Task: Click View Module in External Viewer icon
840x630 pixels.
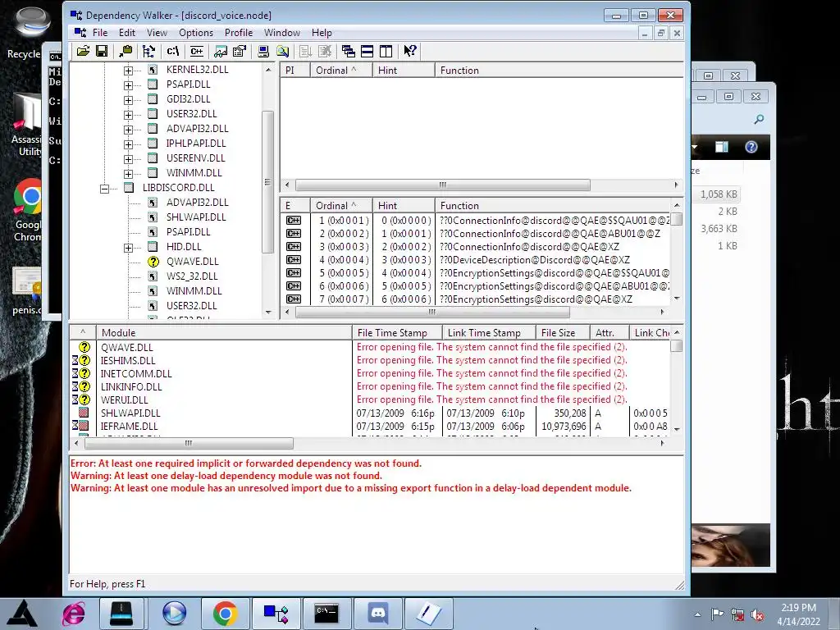Action: (221, 51)
